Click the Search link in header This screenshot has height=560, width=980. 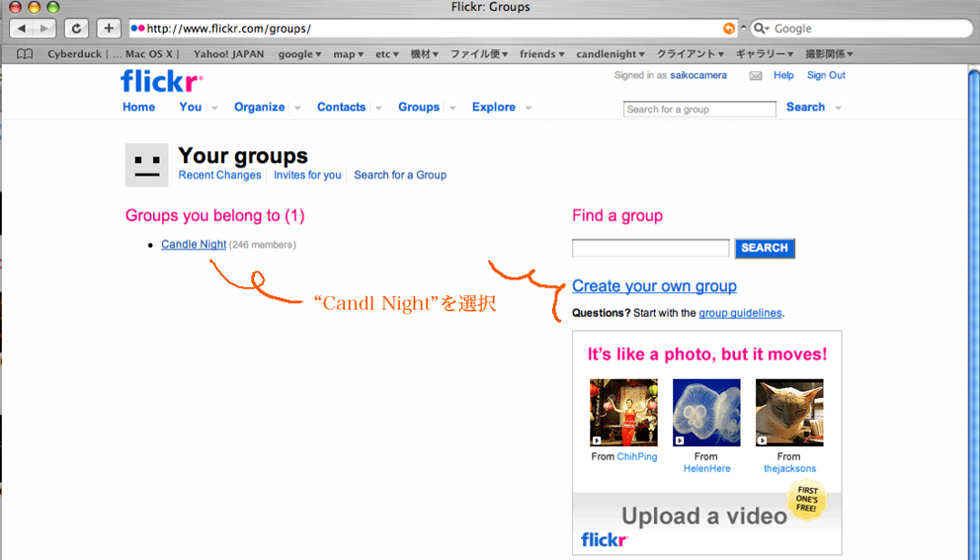[805, 107]
